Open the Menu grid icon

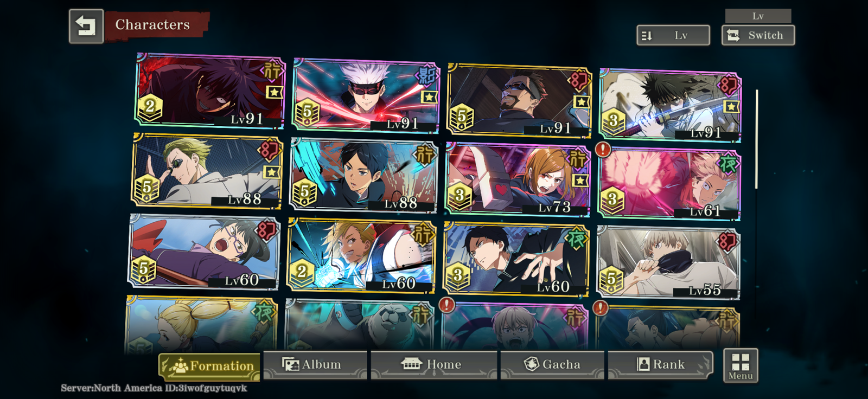click(x=741, y=365)
